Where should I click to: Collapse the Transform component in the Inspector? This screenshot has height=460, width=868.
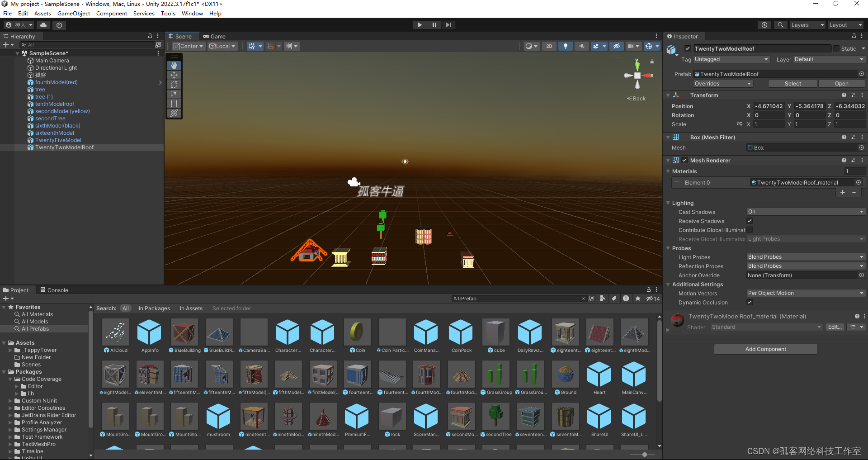point(669,95)
